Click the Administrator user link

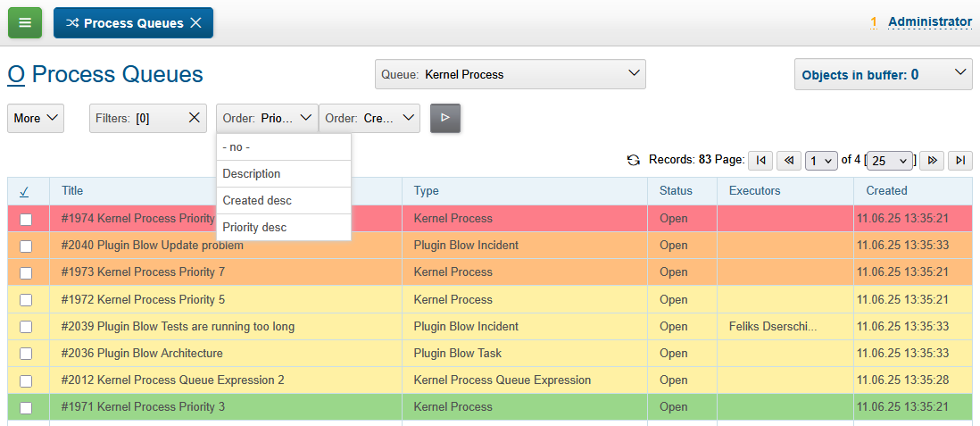(x=929, y=22)
